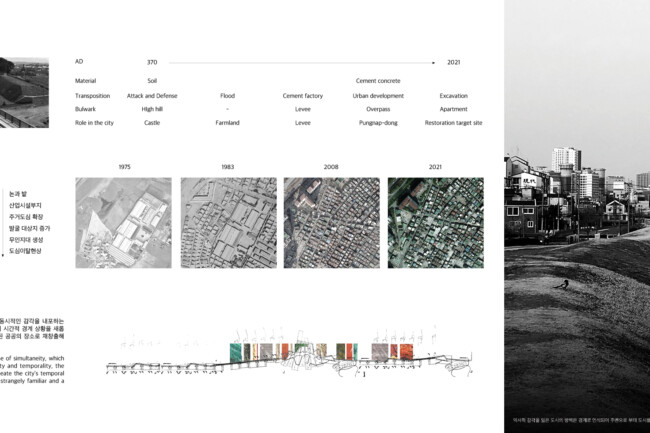Click the 1975 year label
Viewport: 650px width, 433px height.
click(x=124, y=167)
